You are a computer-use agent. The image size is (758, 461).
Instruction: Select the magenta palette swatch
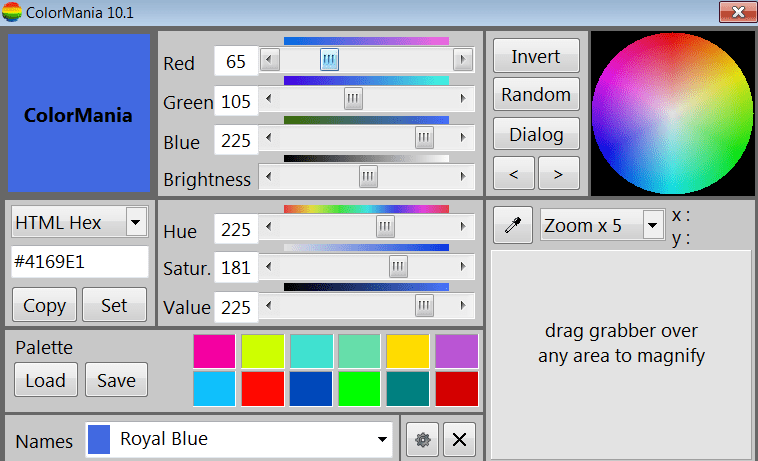click(x=214, y=351)
